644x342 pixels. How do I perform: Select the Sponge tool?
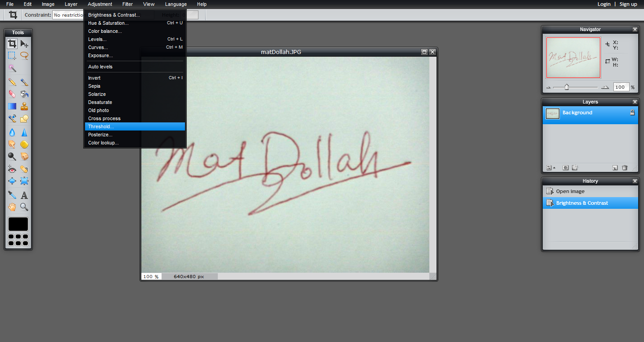click(x=24, y=144)
